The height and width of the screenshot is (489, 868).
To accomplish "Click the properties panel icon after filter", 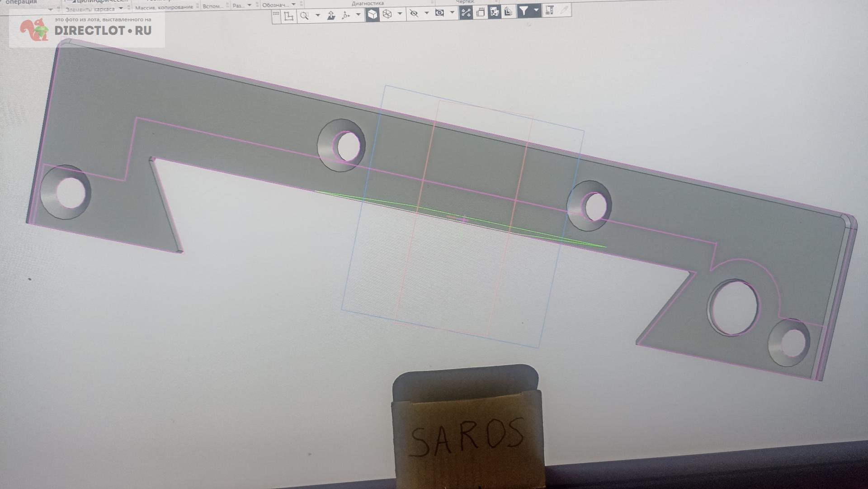I will (550, 10).
